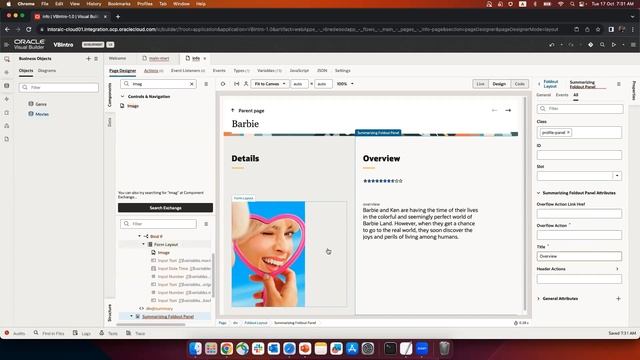Click the top-left navigator hamburger icon
This screenshot has width=640, height=360.
[x=6, y=44]
